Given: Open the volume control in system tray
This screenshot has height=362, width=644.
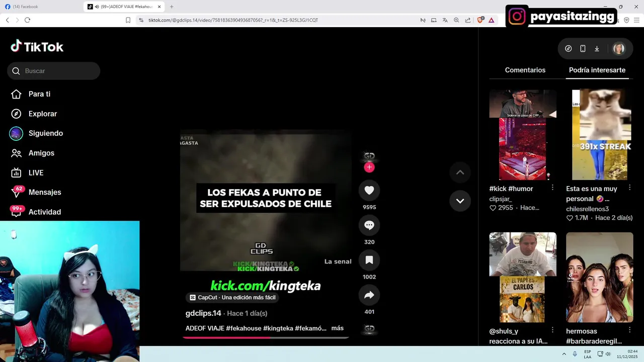Looking at the screenshot, I should [608, 354].
